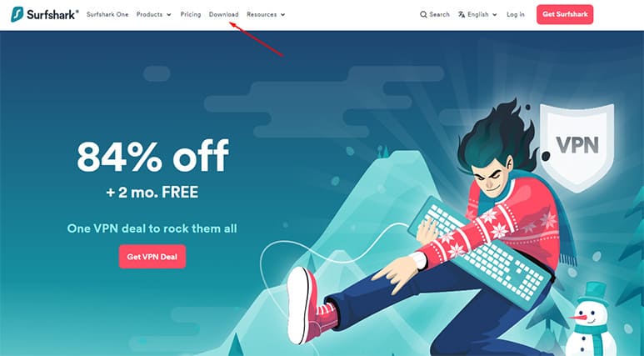Click the Surfshark wordmark text
The image size is (644, 356).
[x=52, y=14]
